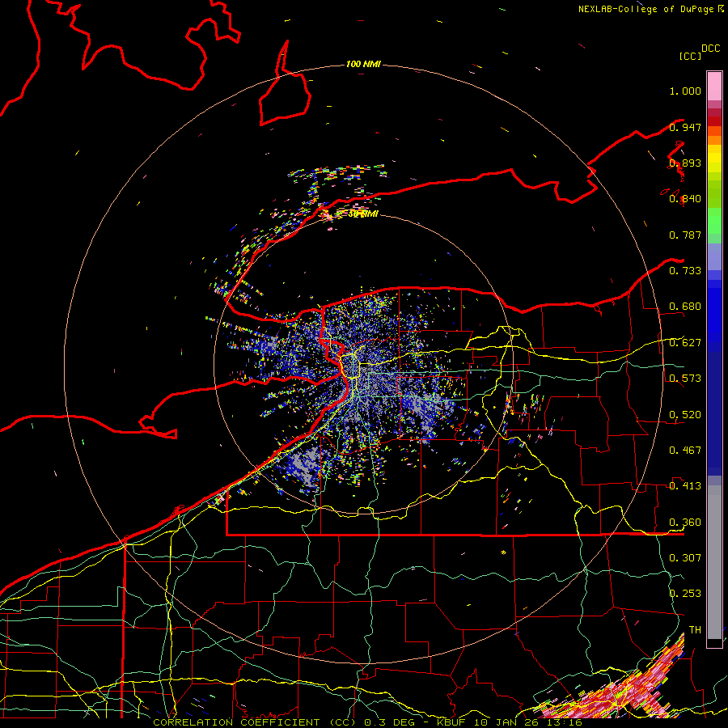Select the 0.413 color scale value
728x728 pixels.
point(685,486)
